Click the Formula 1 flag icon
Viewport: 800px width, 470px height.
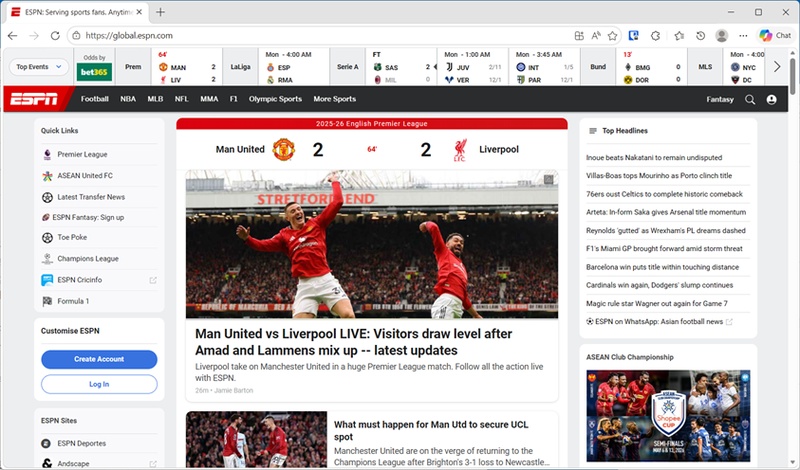(x=47, y=301)
